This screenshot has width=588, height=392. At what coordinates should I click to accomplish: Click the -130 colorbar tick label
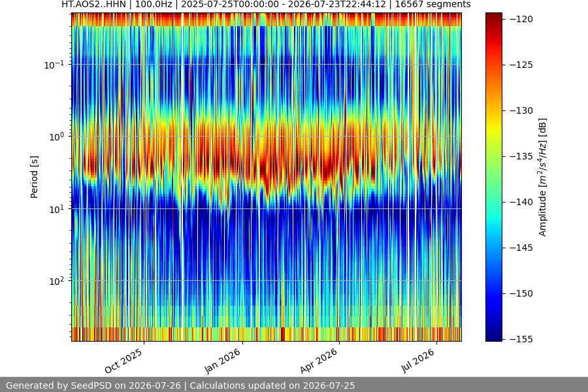[521, 110]
